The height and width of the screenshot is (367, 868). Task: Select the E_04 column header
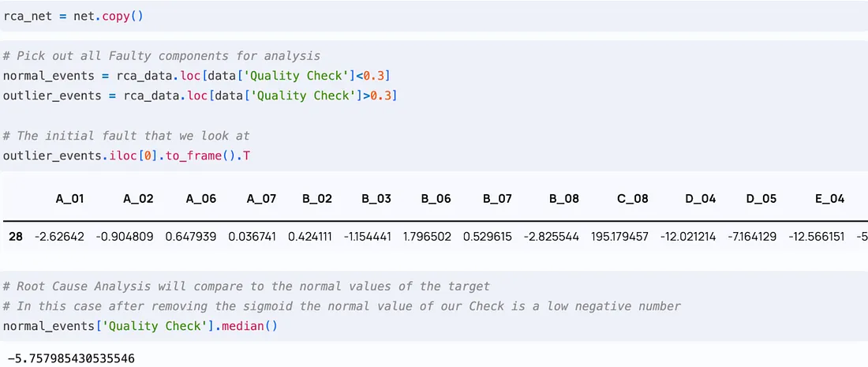pos(829,199)
